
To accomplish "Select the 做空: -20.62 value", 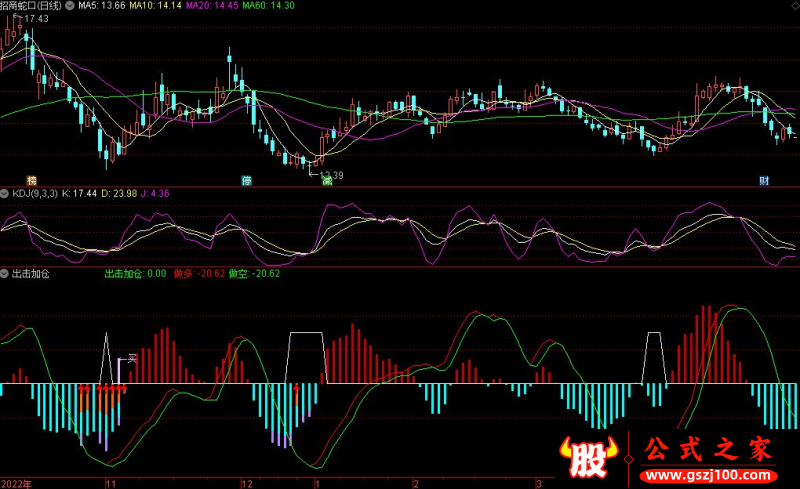I will click(254, 274).
